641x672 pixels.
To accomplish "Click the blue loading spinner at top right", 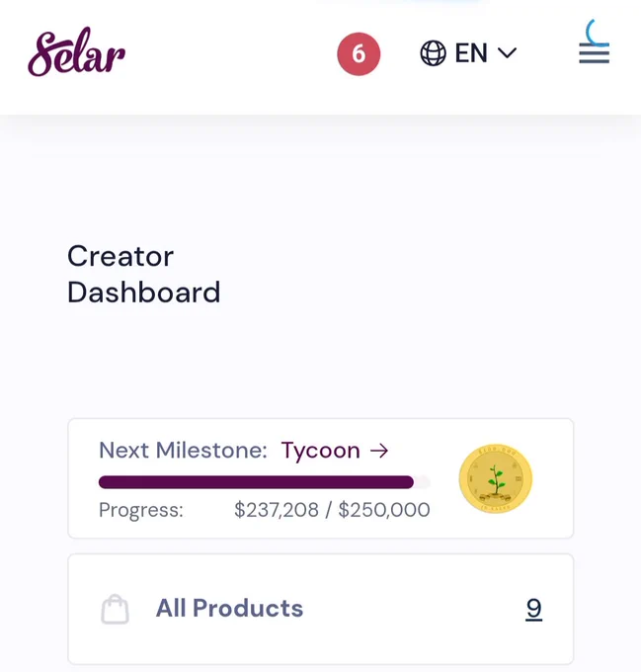I will pos(597,33).
